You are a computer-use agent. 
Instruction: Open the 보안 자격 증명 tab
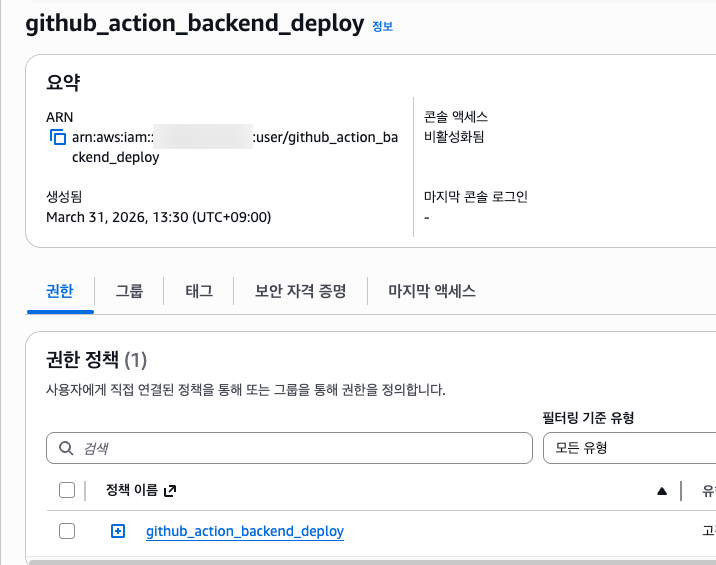tap(300, 291)
